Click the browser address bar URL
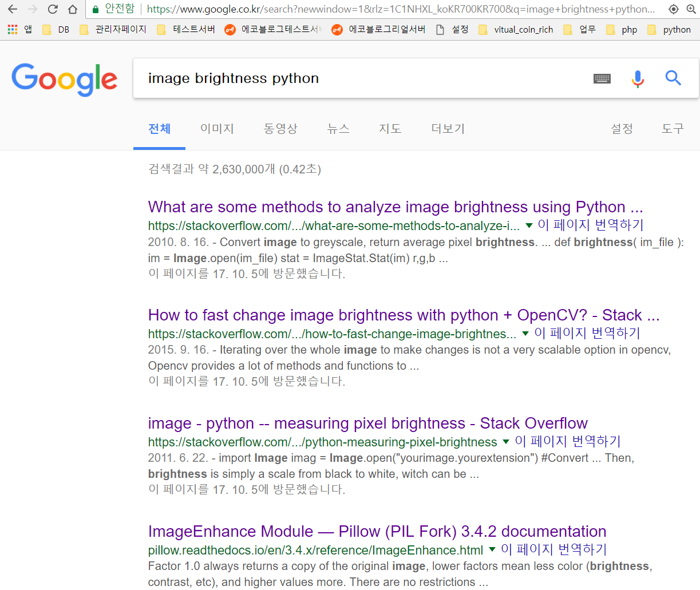 [x=401, y=9]
